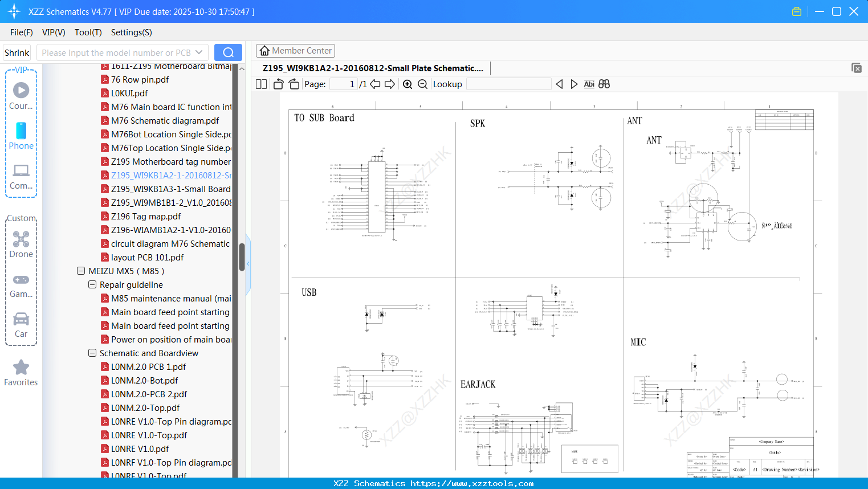868x489 pixels.
Task: Go to next page with the forward arrow
Action: [x=390, y=84]
